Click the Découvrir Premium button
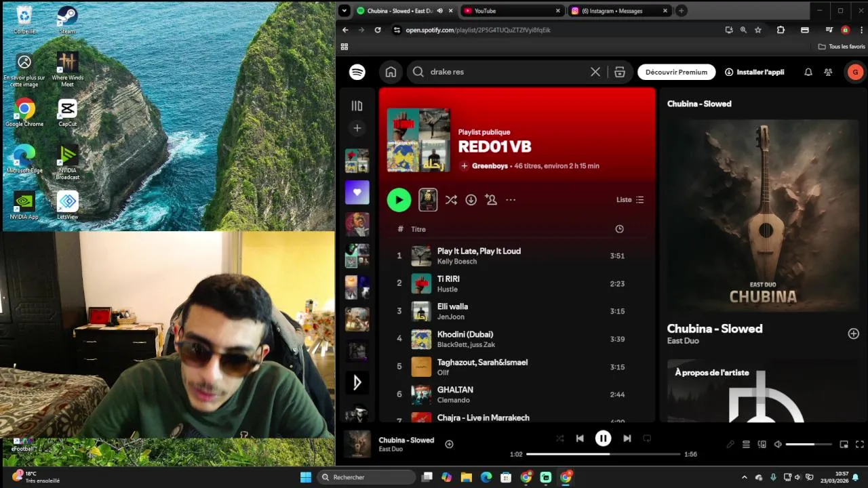Screen dimensions: 868x488 click(676, 72)
